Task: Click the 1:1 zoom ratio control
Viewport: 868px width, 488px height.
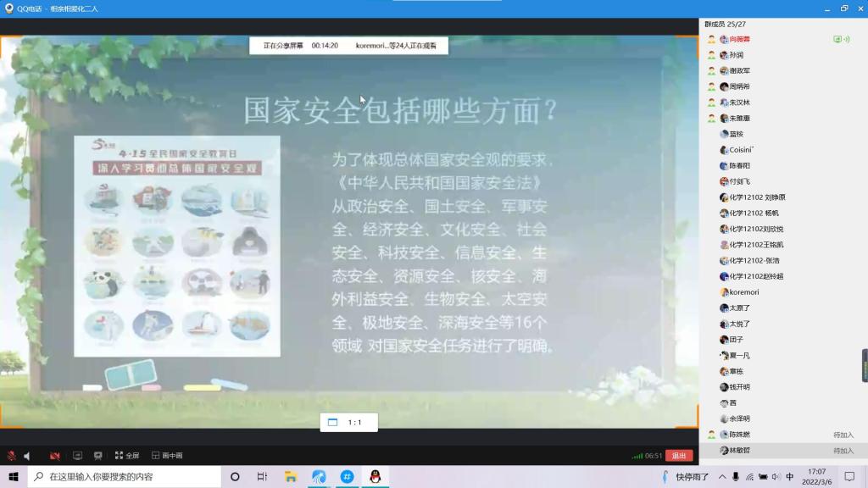Action: 346,422
